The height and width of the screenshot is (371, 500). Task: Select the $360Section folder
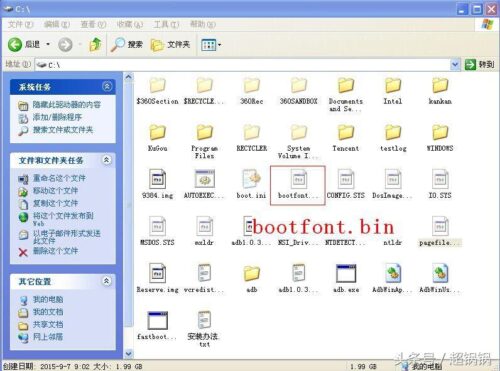(157, 91)
